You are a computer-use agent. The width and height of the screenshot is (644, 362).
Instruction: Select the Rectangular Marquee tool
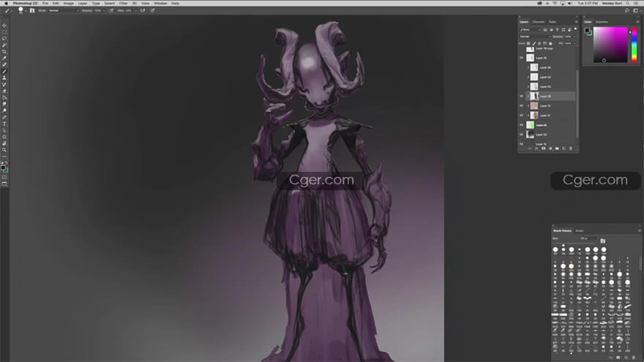click(x=4, y=32)
